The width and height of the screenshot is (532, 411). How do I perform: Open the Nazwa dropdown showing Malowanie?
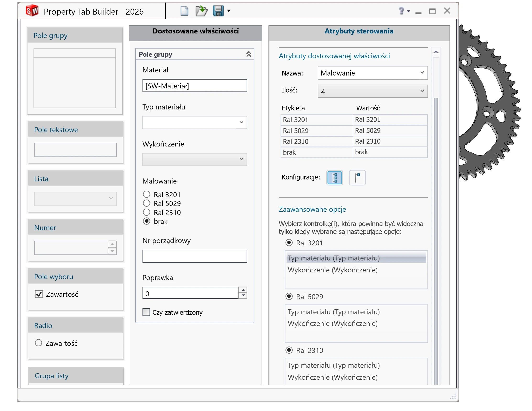422,73
